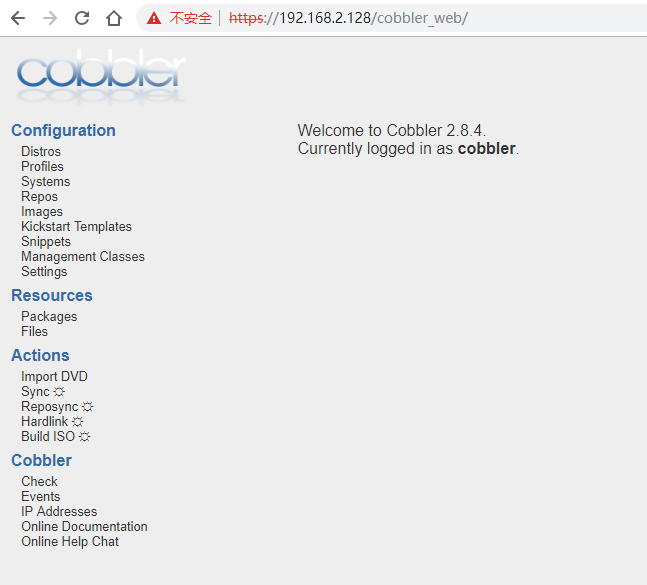Click the Cobbler logo image

[101, 75]
